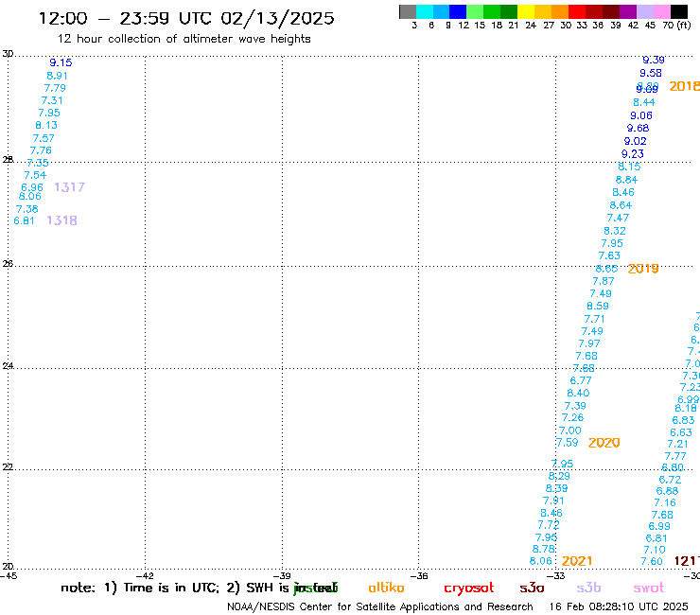The width and height of the screenshot is (700, 615).
Task: Click the 7.91 wave height value
Action: pyautogui.click(x=553, y=501)
